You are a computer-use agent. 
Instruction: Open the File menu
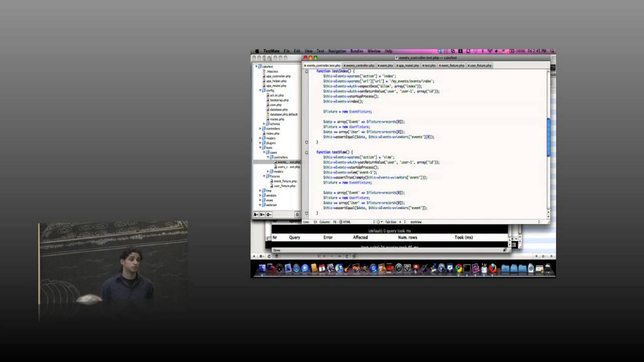point(286,51)
